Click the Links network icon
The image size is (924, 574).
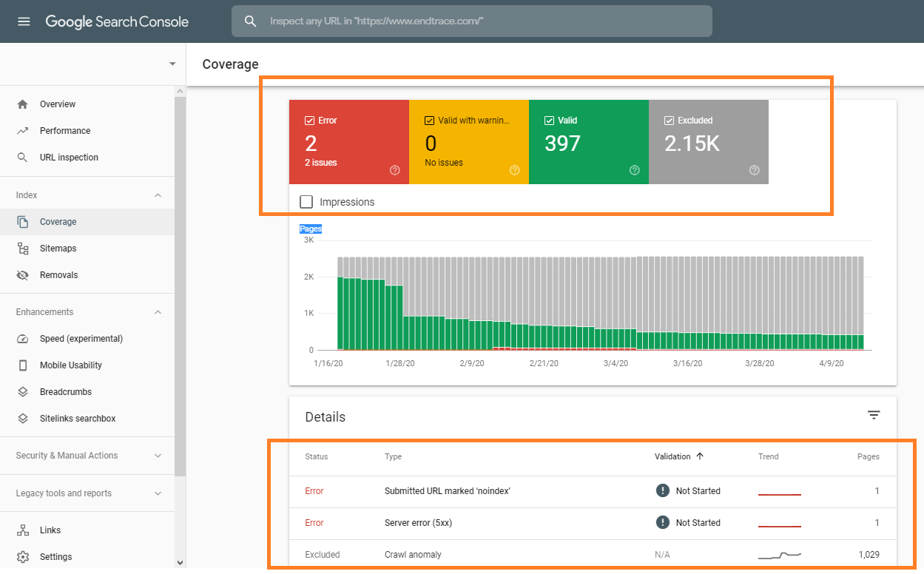click(23, 530)
